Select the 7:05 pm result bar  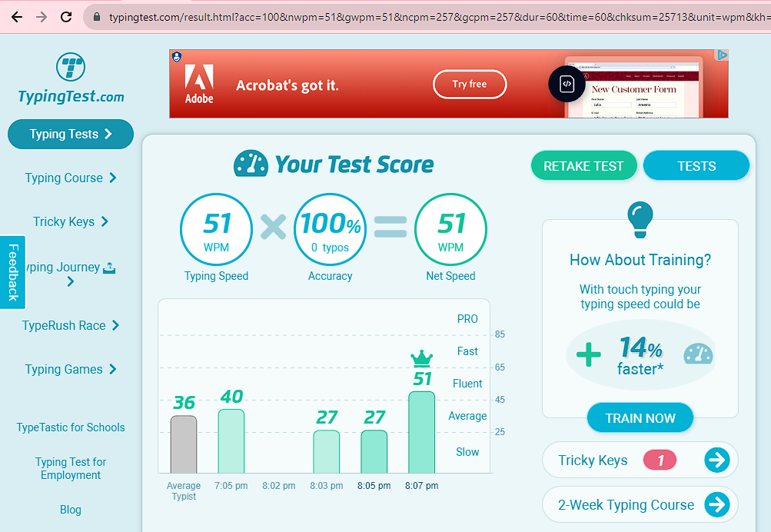point(231,441)
